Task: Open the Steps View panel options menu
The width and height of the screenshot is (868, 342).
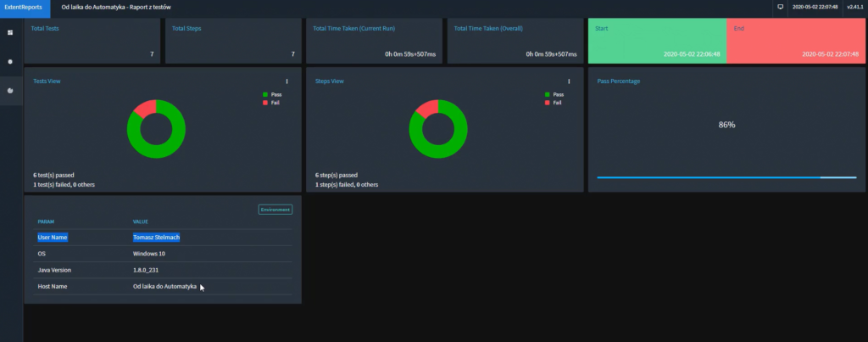Action: 568,81
